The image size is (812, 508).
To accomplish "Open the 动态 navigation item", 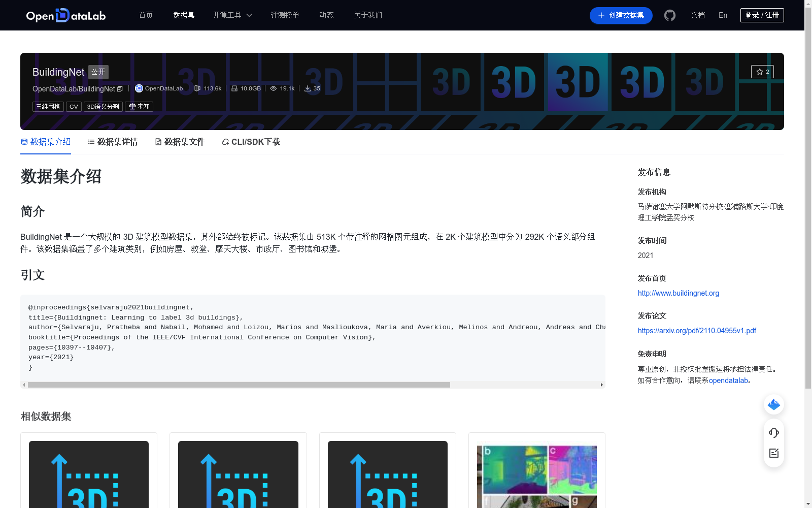I will click(x=326, y=15).
